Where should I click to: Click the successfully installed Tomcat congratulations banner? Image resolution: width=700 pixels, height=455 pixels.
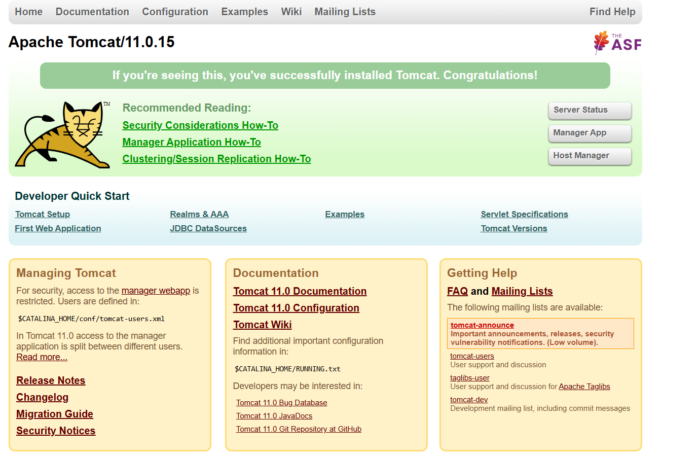(325, 75)
